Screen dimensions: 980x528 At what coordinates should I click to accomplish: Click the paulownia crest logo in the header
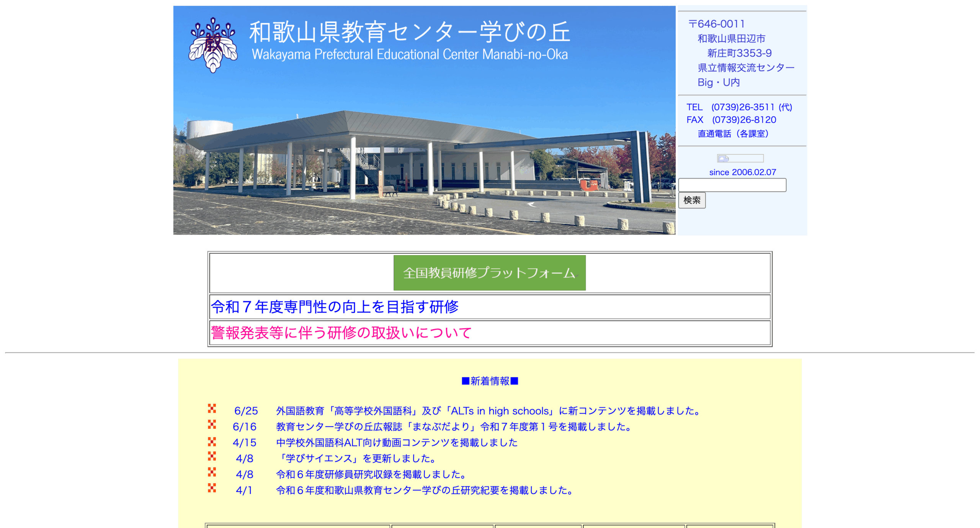pyautogui.click(x=213, y=45)
